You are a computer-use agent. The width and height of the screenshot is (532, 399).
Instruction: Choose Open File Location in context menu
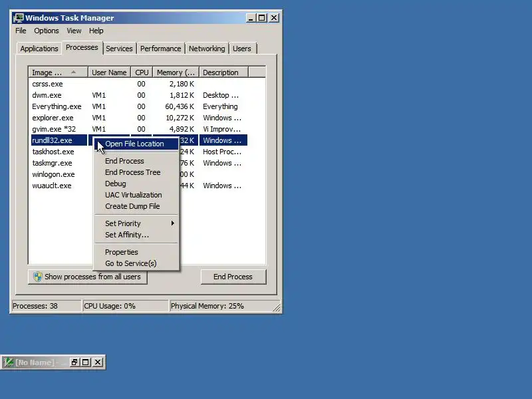tap(136, 144)
